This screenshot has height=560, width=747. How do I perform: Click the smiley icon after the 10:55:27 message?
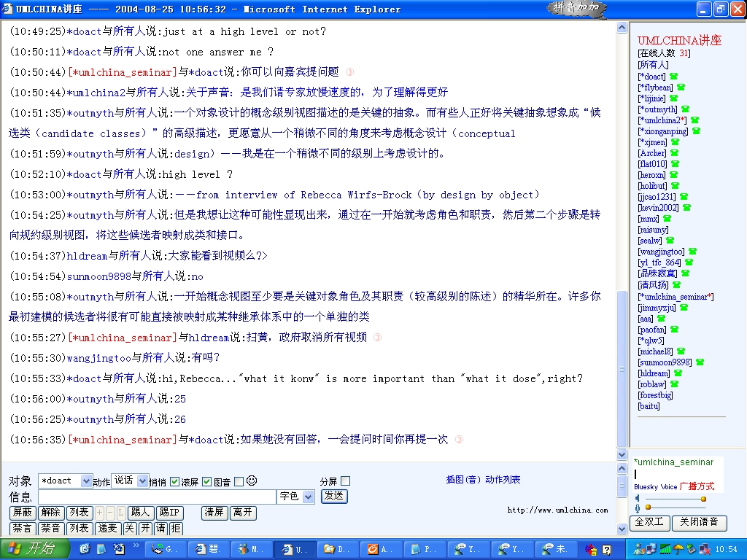pos(377,338)
